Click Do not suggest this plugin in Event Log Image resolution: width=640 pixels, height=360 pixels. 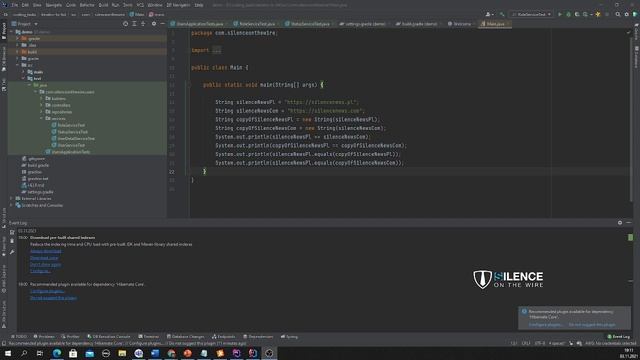[53, 298]
